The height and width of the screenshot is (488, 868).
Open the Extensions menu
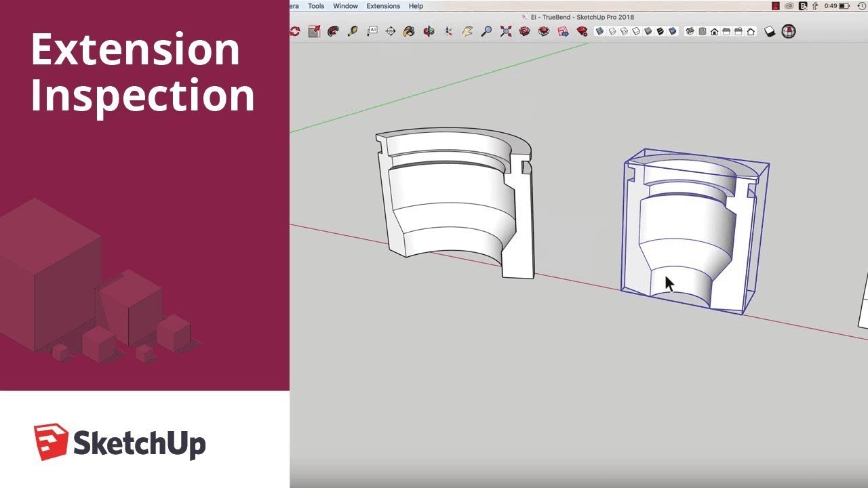(x=383, y=6)
